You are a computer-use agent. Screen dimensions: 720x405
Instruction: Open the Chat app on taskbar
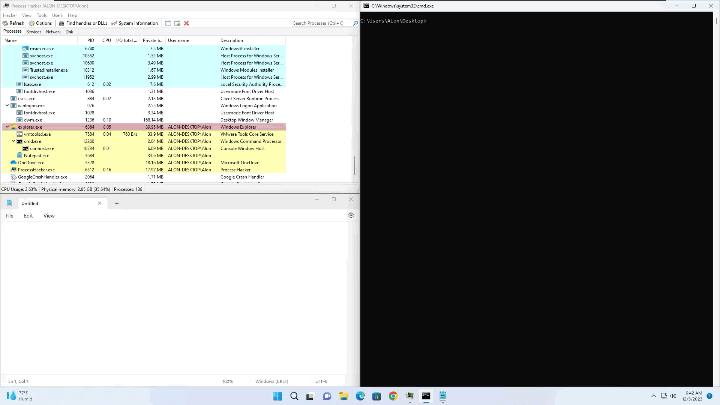point(327,396)
